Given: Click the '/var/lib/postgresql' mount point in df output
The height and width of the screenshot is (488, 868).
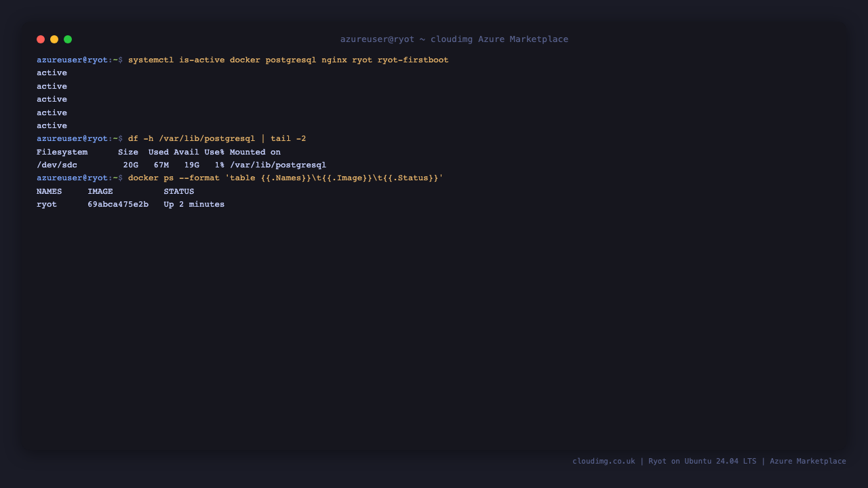Looking at the screenshot, I should point(278,165).
